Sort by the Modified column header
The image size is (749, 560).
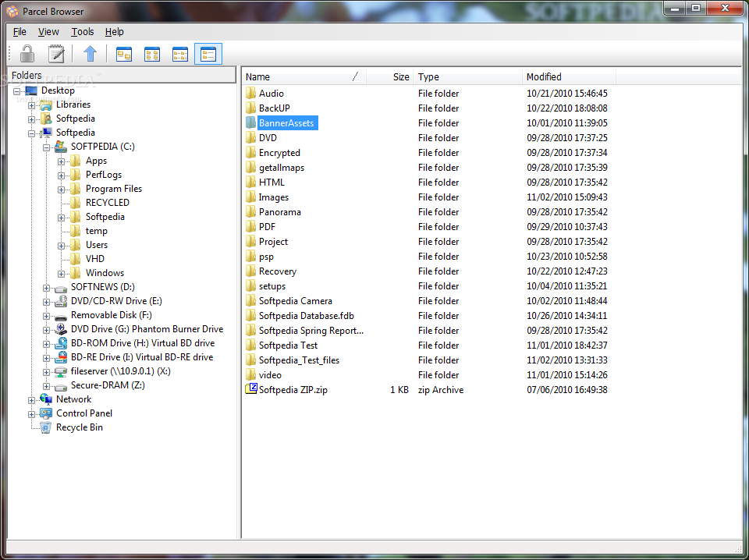[569, 76]
